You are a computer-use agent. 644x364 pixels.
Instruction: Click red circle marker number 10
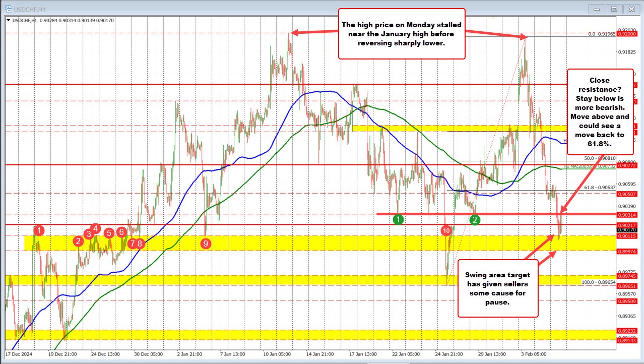coord(445,230)
